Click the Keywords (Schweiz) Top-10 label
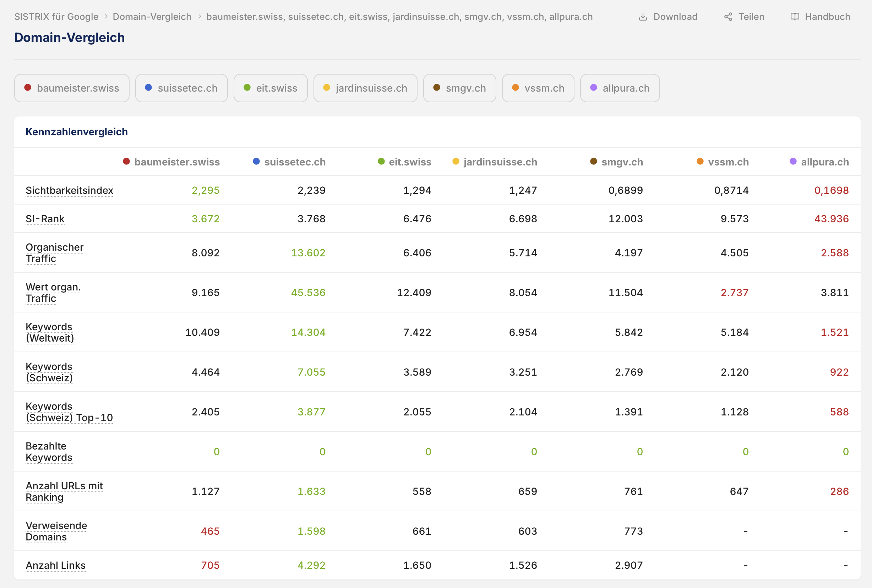Viewport: 872px width, 588px height. [69, 412]
